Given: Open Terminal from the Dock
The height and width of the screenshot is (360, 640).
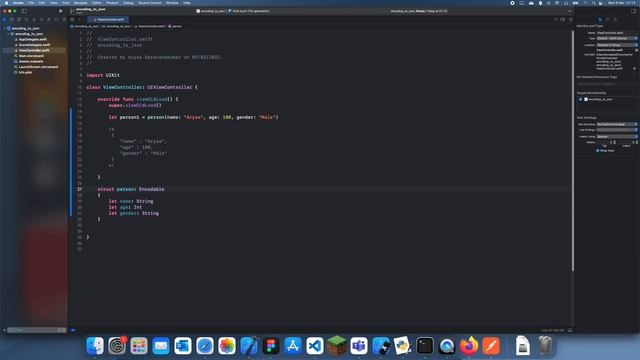Looking at the screenshot, I should 425,346.
